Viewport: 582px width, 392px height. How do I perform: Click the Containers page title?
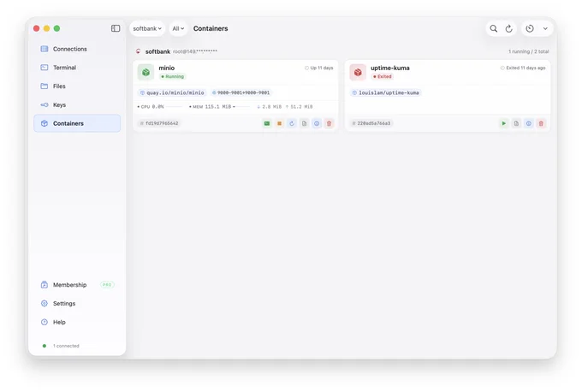tap(211, 28)
